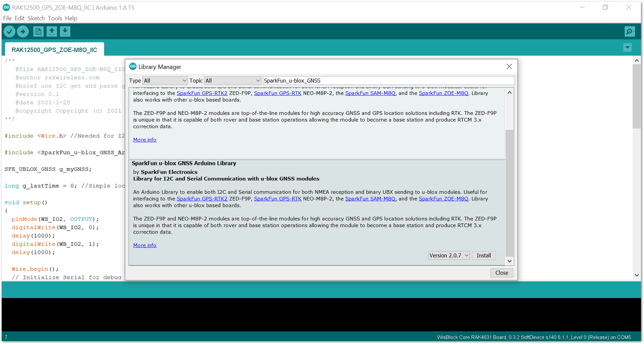Minimize the Arduino IDE window
This screenshot has width=644, height=344.
582,7
